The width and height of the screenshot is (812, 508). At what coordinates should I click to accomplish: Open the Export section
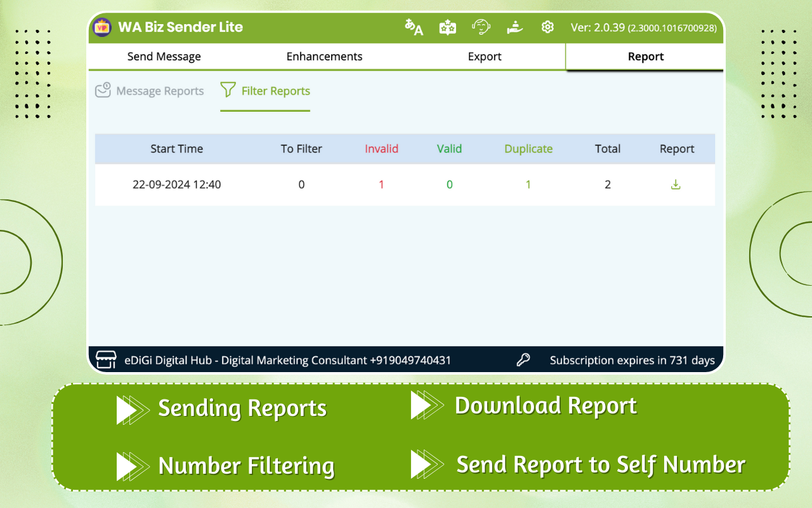[x=485, y=56]
